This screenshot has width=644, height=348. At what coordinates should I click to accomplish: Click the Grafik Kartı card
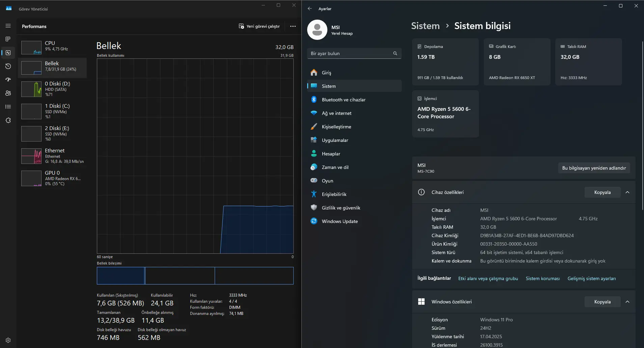tap(517, 62)
